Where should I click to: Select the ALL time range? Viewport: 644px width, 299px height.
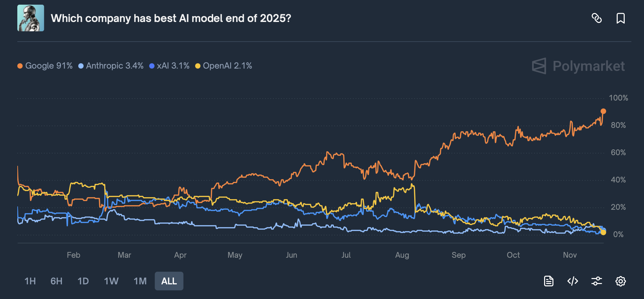click(x=169, y=281)
